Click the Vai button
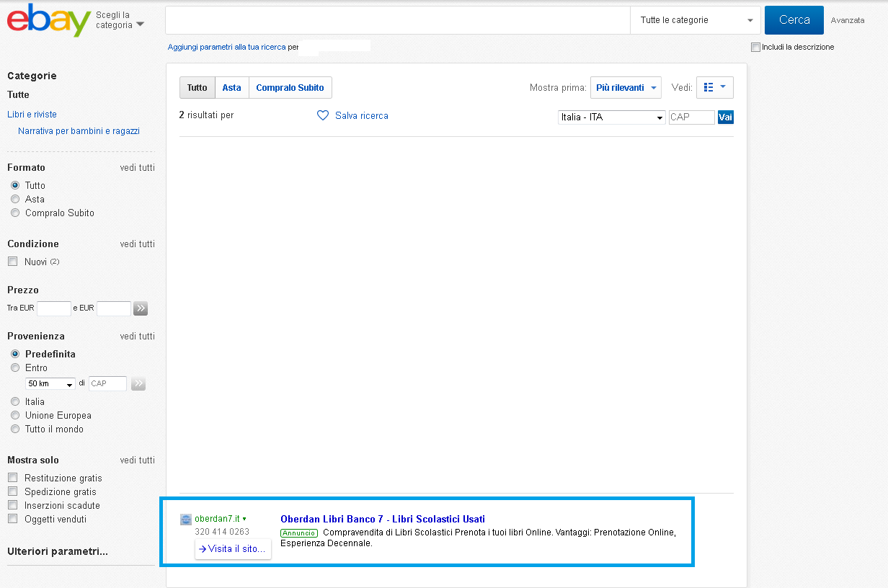Screen dimensions: 888x588 click(725, 117)
